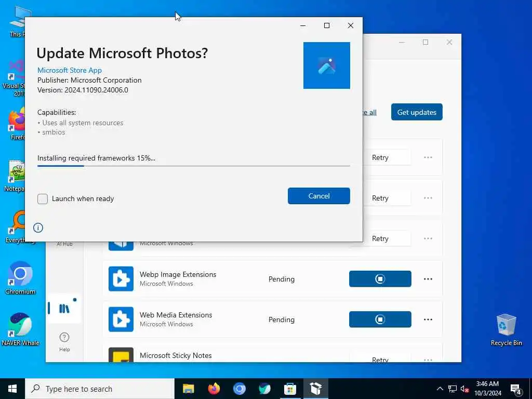This screenshot has width=532, height=399.
Task: Open Library tab in Store sidebar
Action: pyautogui.click(x=64, y=309)
